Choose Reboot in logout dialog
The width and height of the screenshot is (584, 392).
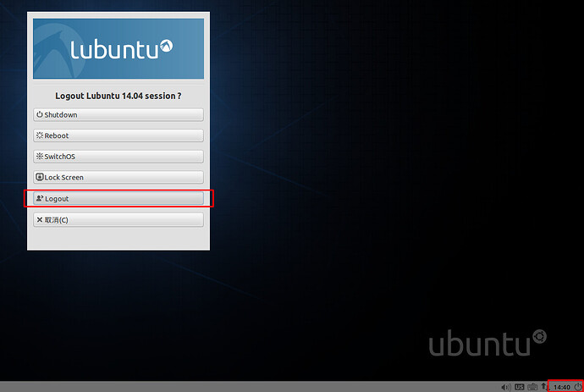118,135
